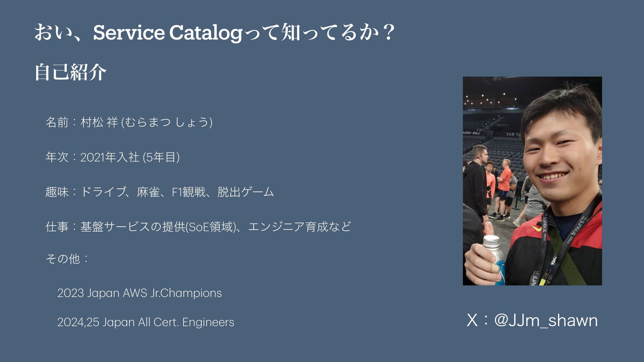Click the text F1観戦

coord(189,192)
